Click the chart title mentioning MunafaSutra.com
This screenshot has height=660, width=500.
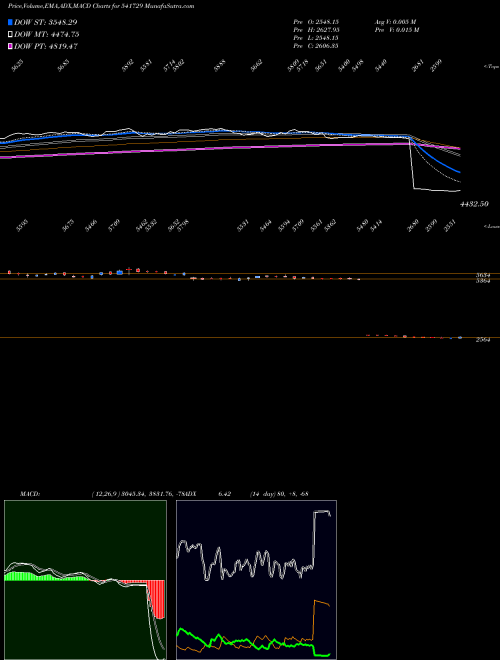[x=101, y=6]
